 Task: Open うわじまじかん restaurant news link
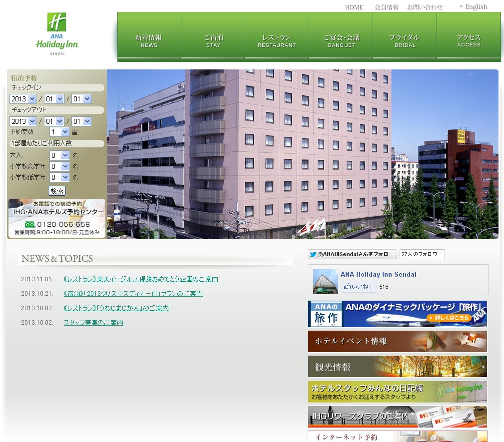point(116,308)
